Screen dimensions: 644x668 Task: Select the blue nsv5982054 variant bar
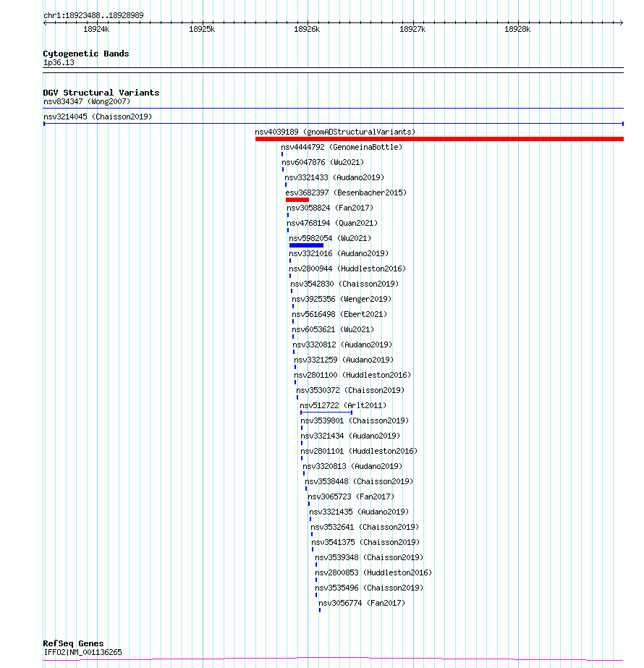(306, 245)
